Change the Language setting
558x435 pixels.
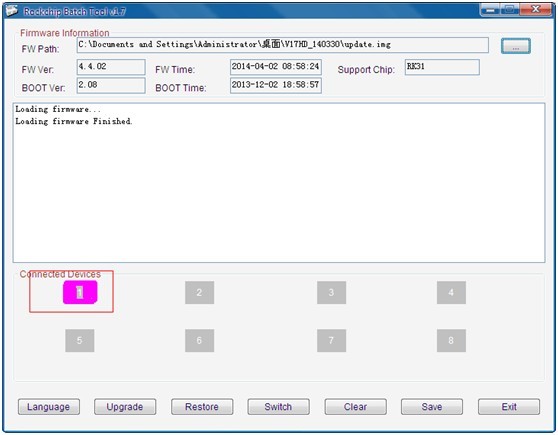click(49, 407)
